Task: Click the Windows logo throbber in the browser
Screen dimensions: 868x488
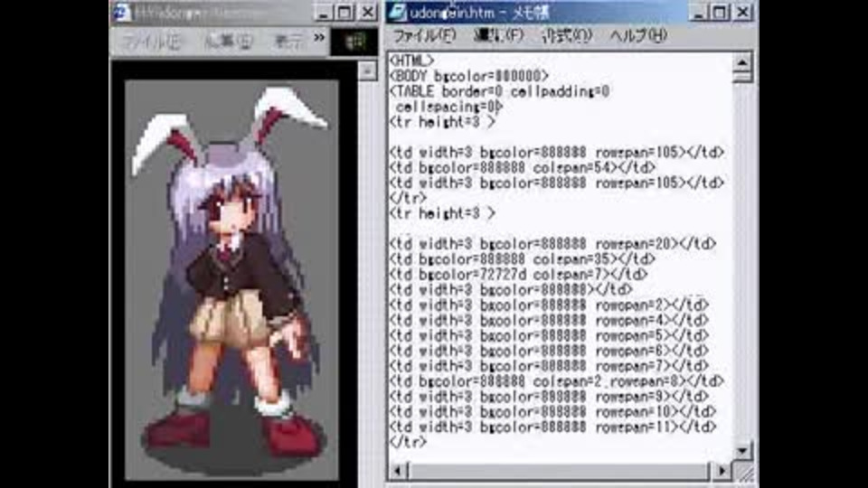Action: point(354,42)
